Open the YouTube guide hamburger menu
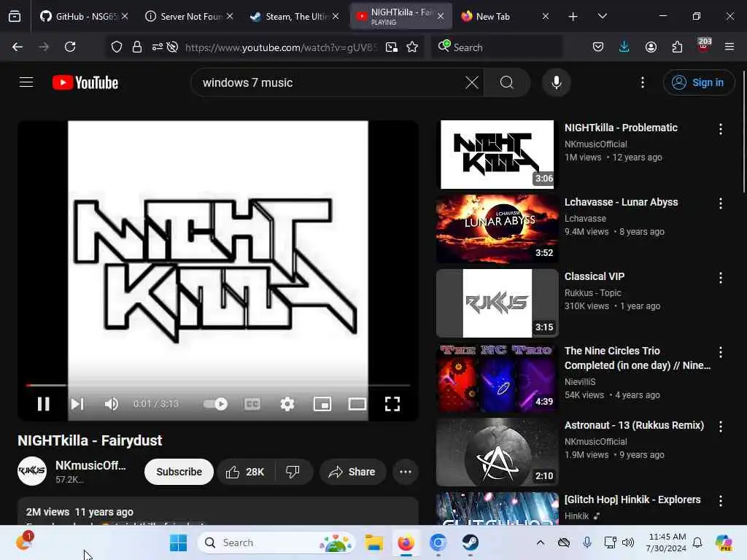This screenshot has height=560, width=747. point(26,82)
